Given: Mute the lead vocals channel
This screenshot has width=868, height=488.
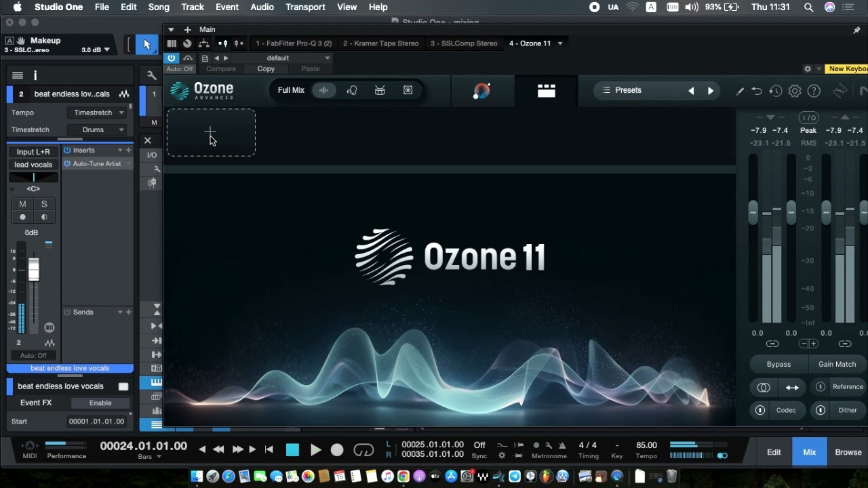Looking at the screenshot, I should tap(22, 204).
